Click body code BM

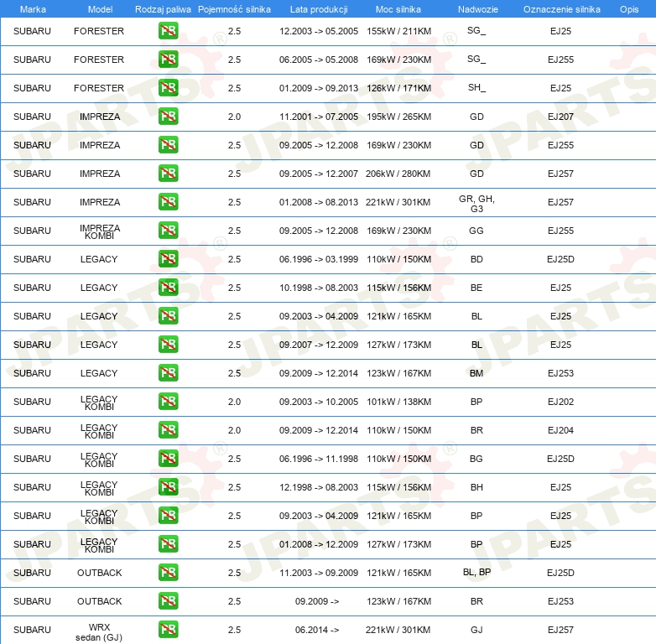click(x=476, y=373)
